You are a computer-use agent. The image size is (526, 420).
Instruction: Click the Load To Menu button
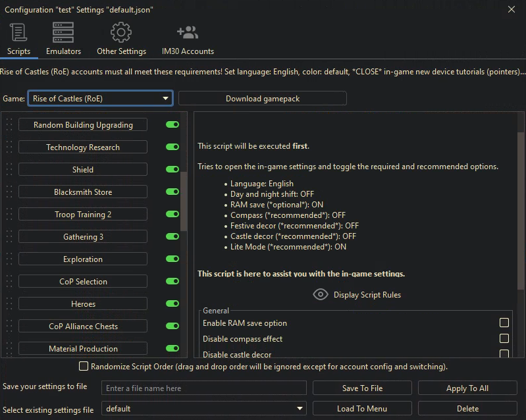tap(361, 409)
